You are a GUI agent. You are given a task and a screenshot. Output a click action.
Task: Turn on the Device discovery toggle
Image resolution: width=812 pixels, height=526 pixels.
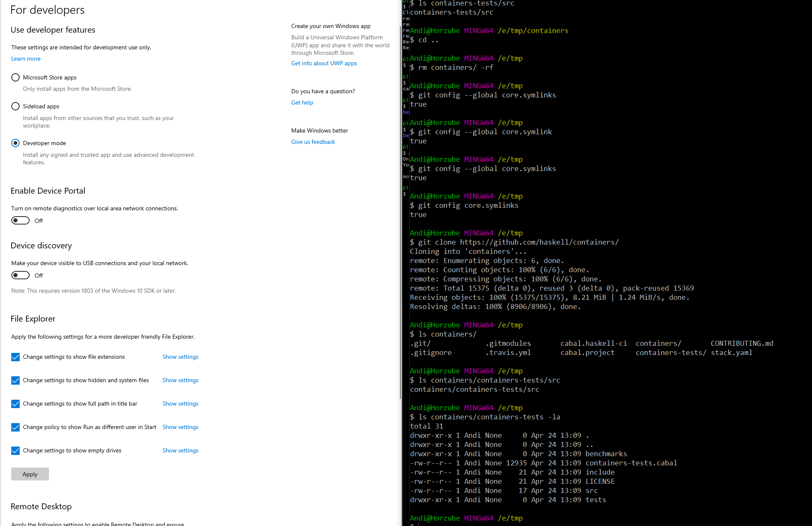(x=20, y=275)
